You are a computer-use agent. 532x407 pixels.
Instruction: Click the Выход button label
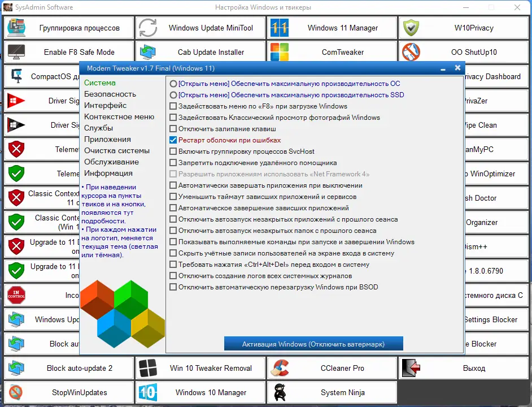click(x=474, y=368)
